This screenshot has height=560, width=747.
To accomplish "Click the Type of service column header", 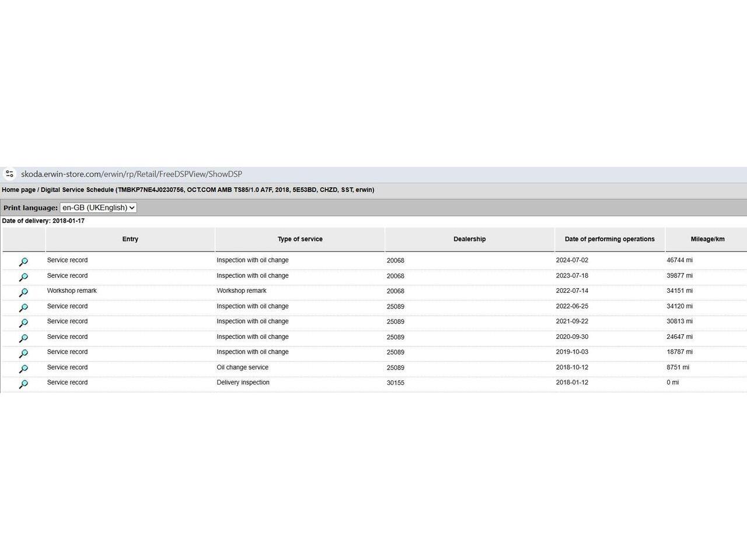I will click(x=300, y=239).
